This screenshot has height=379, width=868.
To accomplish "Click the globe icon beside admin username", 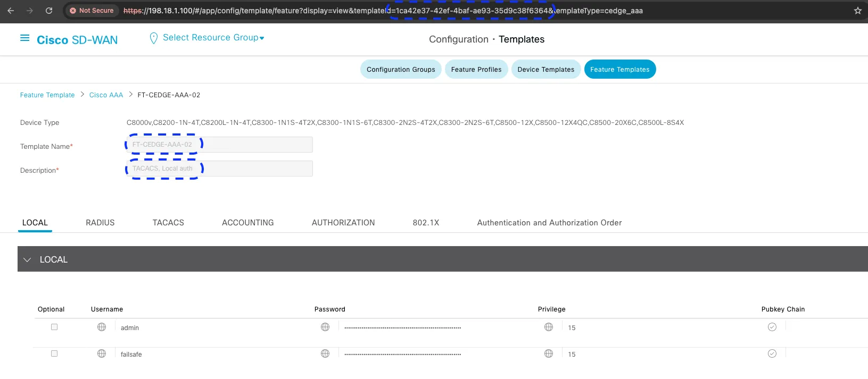I will 102,327.
